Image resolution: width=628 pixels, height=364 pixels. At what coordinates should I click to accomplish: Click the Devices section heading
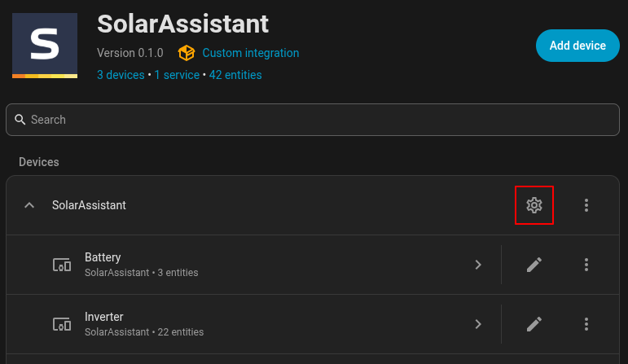pyautogui.click(x=39, y=162)
